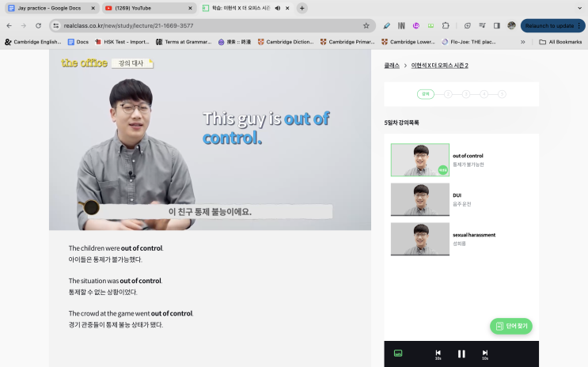This screenshot has height=367, width=588.
Task: Click the browser forward arrow
Action: [24, 25]
